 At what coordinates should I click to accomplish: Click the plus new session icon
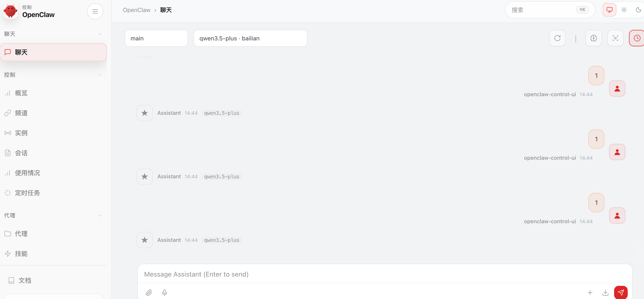tap(590, 292)
